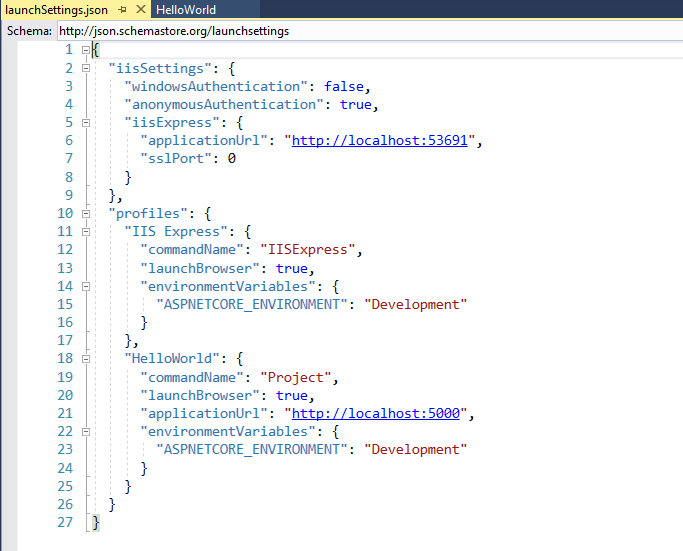Screen dimensions: 683x551
Task: Collapse the HelloWorld profile block
Action: click(x=86, y=359)
